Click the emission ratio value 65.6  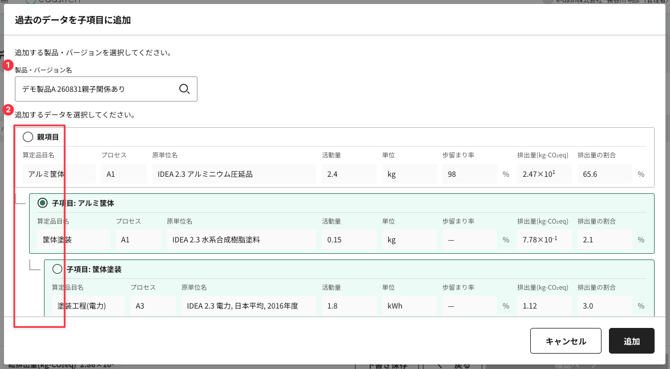point(605,174)
